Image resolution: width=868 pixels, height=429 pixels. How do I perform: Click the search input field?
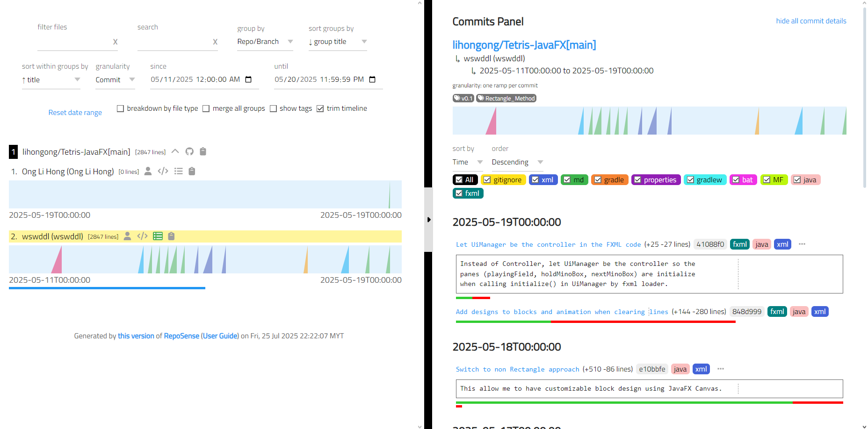pos(174,42)
